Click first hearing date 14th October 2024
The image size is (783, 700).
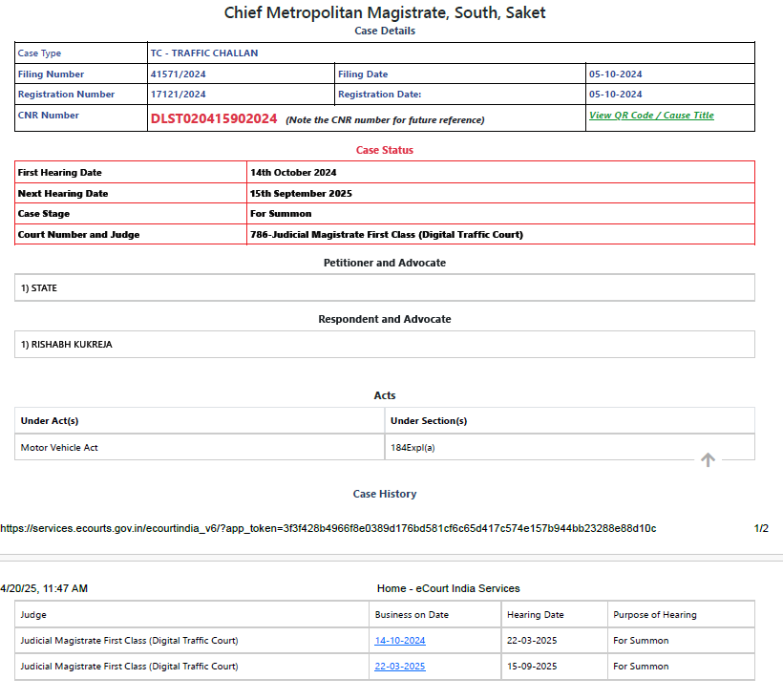[293, 173]
